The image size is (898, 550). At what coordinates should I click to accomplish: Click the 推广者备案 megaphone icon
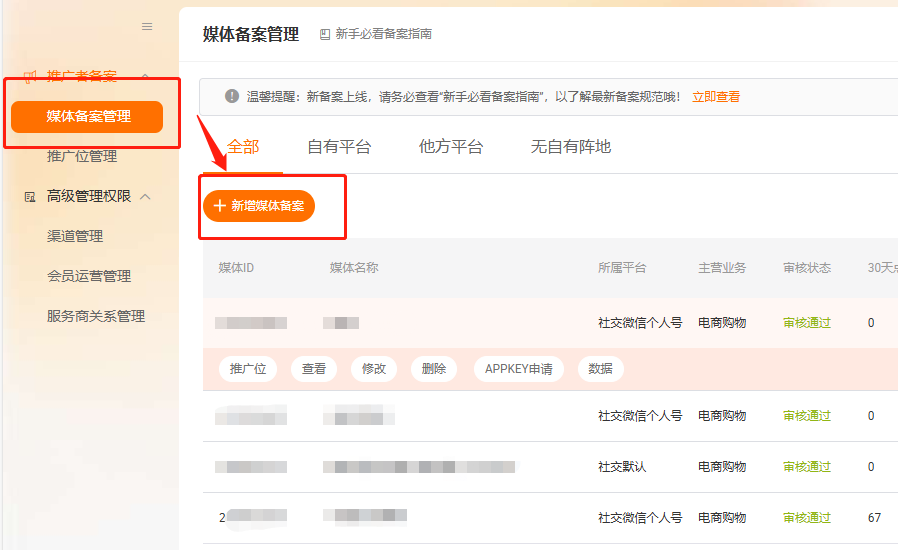(x=30, y=77)
